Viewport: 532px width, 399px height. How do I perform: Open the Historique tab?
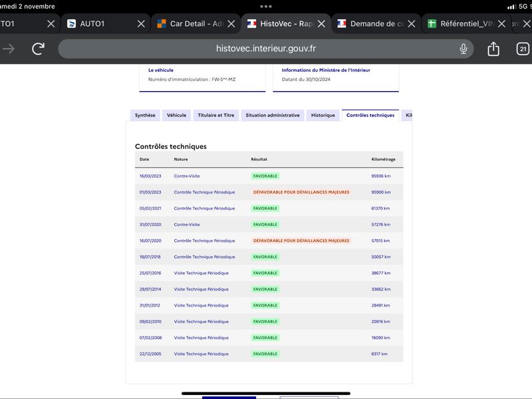pyautogui.click(x=323, y=115)
